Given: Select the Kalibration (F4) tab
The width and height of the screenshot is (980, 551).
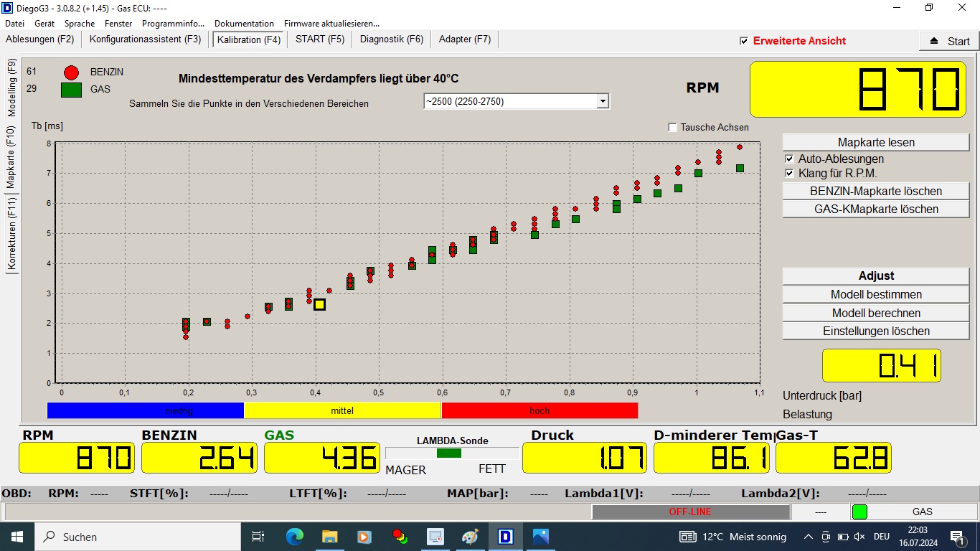Looking at the screenshot, I should 249,39.
